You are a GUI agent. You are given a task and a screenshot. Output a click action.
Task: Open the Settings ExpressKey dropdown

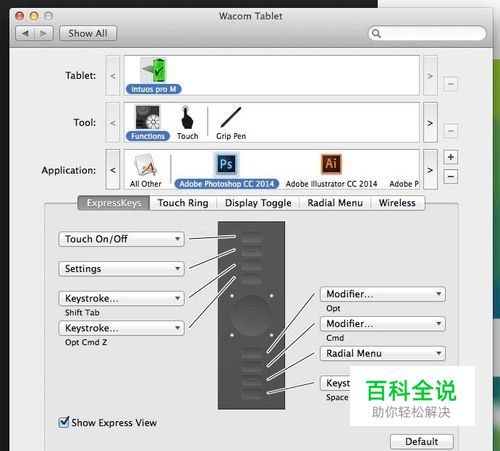pyautogui.click(x=121, y=269)
